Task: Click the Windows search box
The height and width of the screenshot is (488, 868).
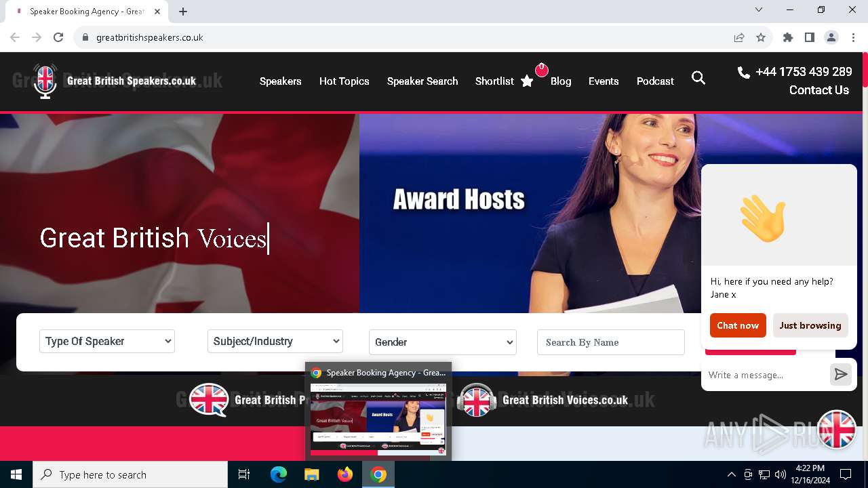Action: [x=130, y=474]
